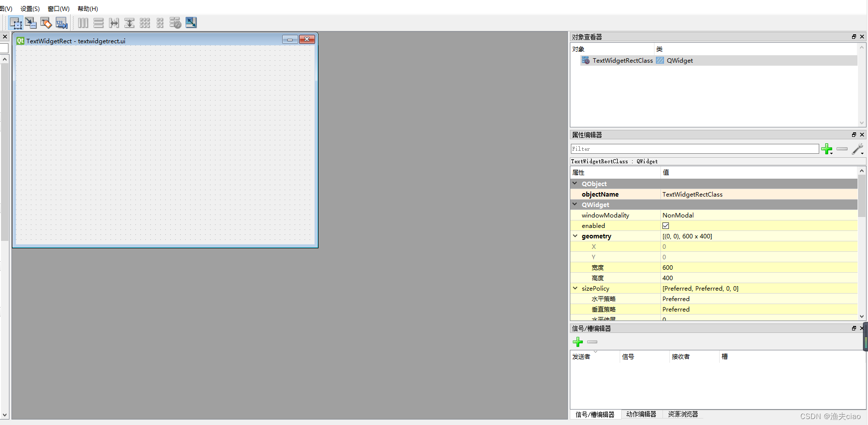Close the left widget box panel
868x425 pixels.
[x=5, y=37]
